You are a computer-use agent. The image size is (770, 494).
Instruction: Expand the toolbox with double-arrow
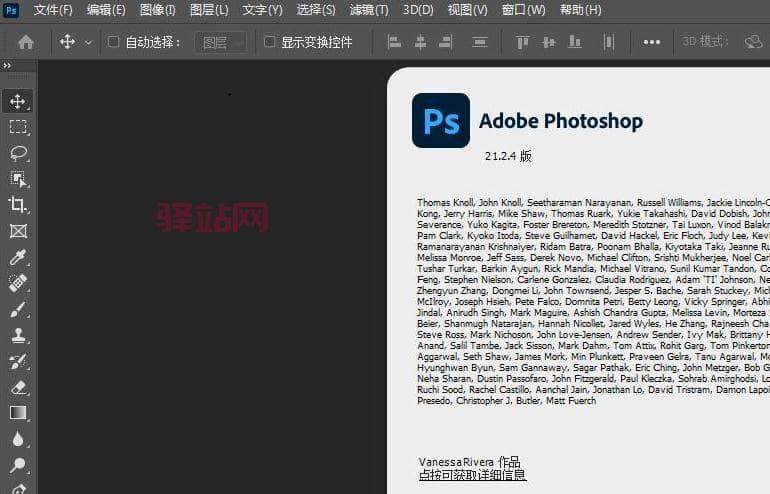[x=7, y=65]
